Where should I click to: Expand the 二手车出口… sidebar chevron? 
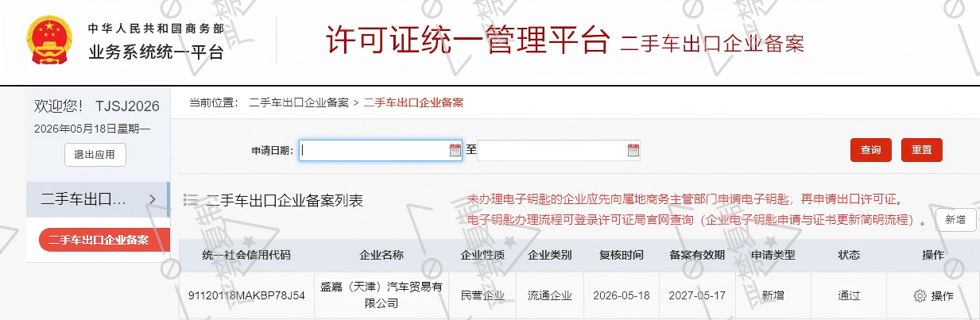(x=153, y=199)
